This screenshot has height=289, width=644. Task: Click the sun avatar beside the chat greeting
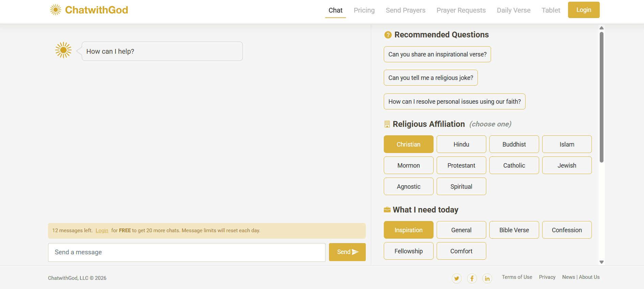click(x=63, y=50)
